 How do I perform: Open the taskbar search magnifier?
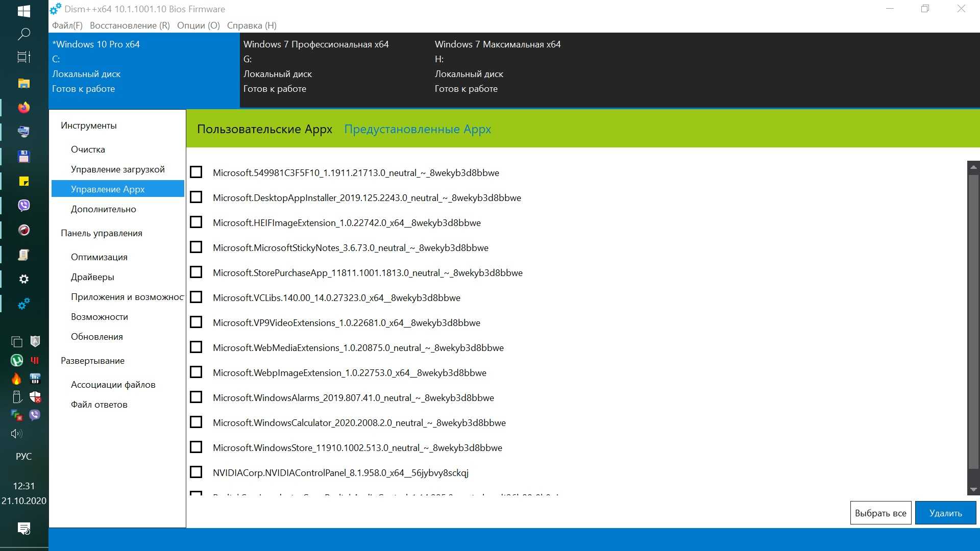[23, 34]
